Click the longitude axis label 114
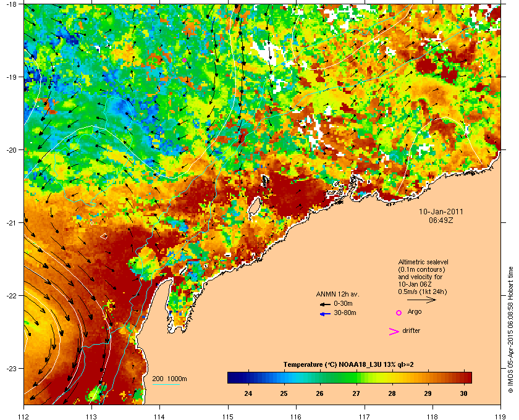519x420 pixels. point(159,416)
